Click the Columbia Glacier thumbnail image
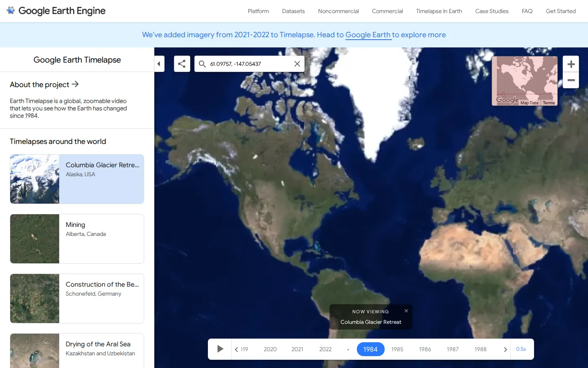This screenshot has height=368, width=588. point(35,179)
